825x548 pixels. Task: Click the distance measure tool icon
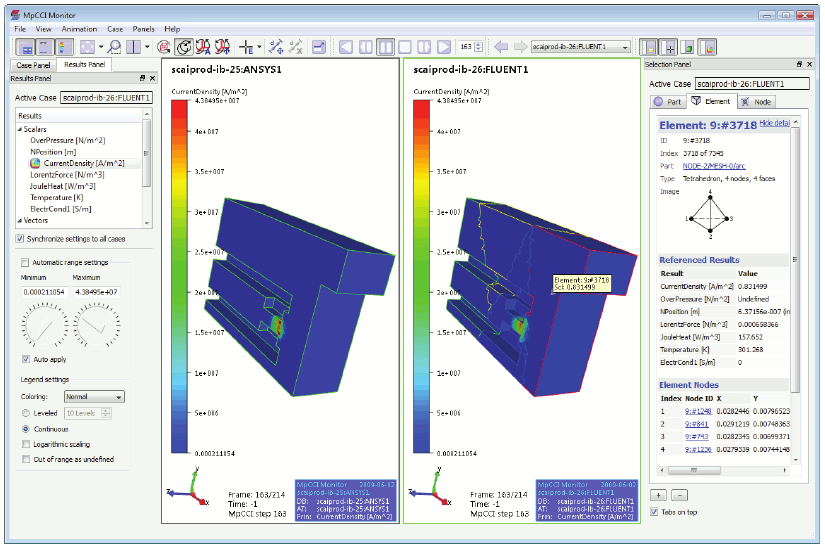coord(276,47)
